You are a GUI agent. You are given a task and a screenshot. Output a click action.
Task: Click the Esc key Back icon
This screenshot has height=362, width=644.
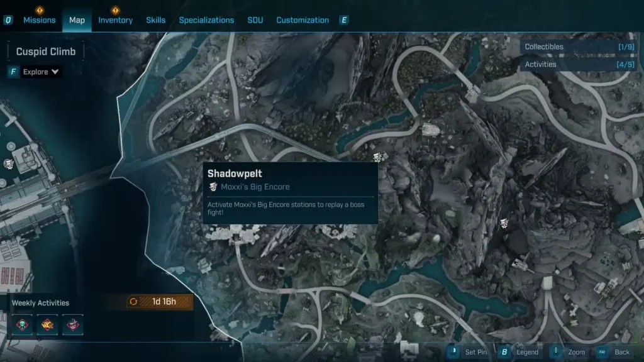[602, 352]
